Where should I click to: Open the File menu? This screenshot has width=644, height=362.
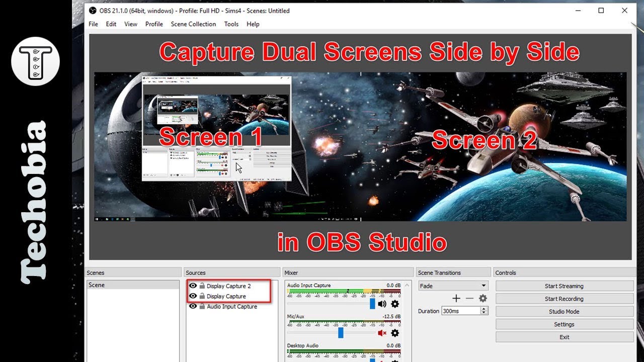click(x=93, y=24)
